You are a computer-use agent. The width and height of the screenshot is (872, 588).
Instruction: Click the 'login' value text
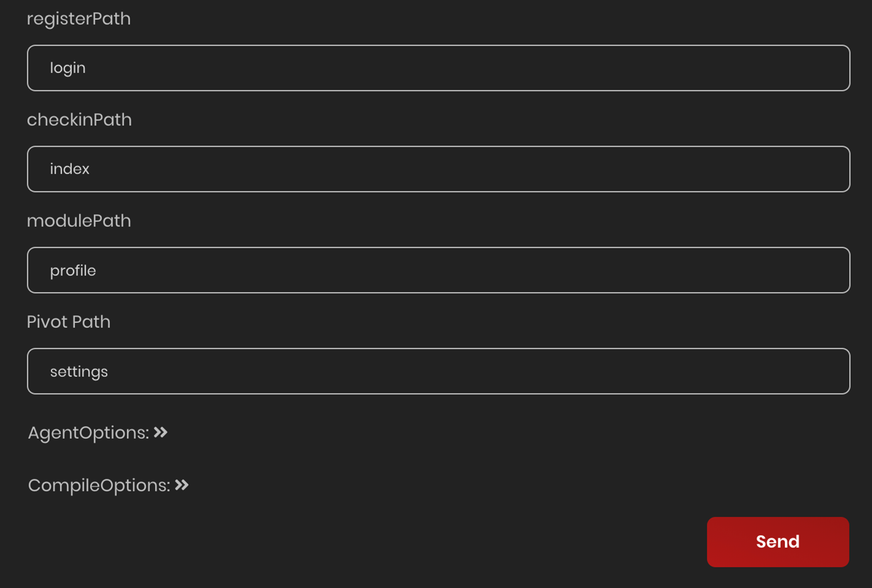[67, 68]
